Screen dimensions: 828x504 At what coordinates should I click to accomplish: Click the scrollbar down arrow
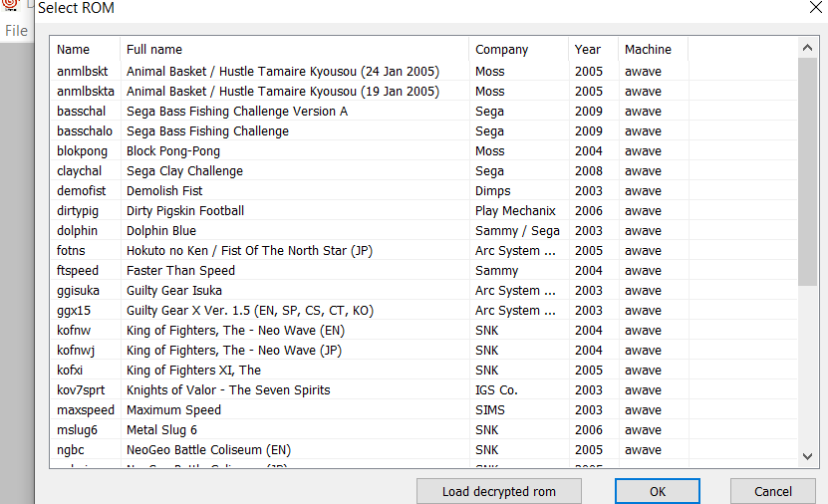(807, 456)
